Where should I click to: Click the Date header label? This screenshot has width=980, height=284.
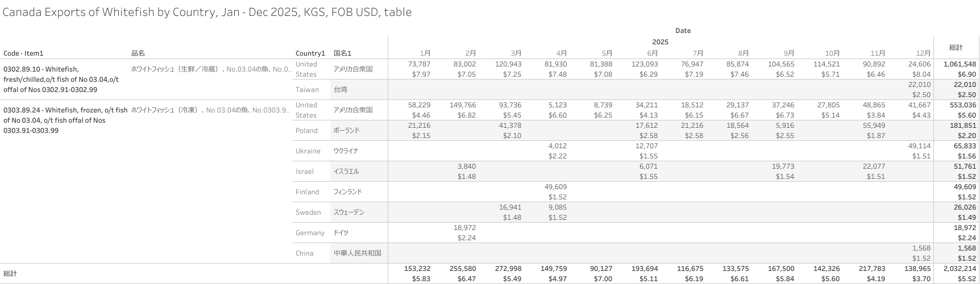(x=683, y=31)
